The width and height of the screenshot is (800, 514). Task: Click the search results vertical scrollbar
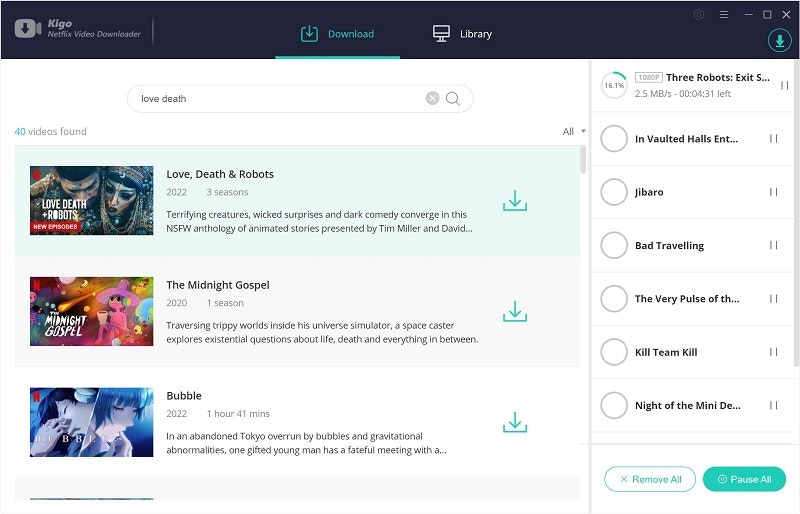(583, 160)
